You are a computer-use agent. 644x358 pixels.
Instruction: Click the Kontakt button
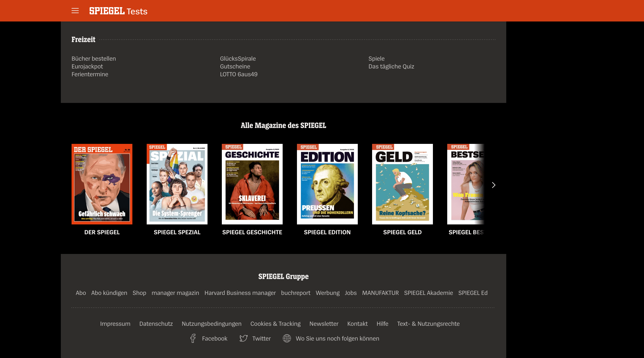pyautogui.click(x=358, y=324)
